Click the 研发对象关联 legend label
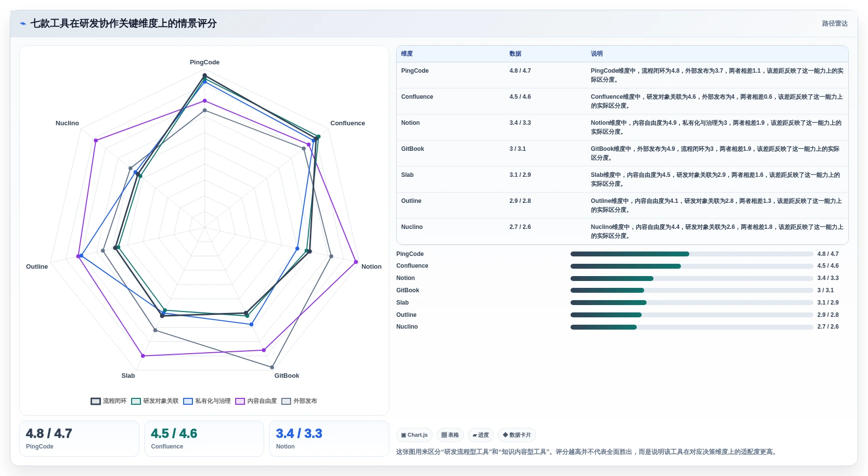Image resolution: width=868 pixels, height=476 pixels. point(161,401)
